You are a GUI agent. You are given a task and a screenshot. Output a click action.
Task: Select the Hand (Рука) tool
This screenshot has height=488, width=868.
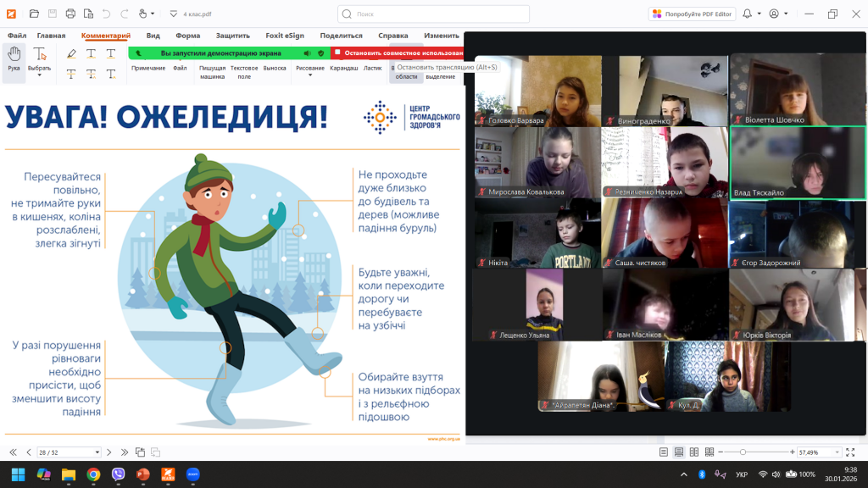(14, 59)
